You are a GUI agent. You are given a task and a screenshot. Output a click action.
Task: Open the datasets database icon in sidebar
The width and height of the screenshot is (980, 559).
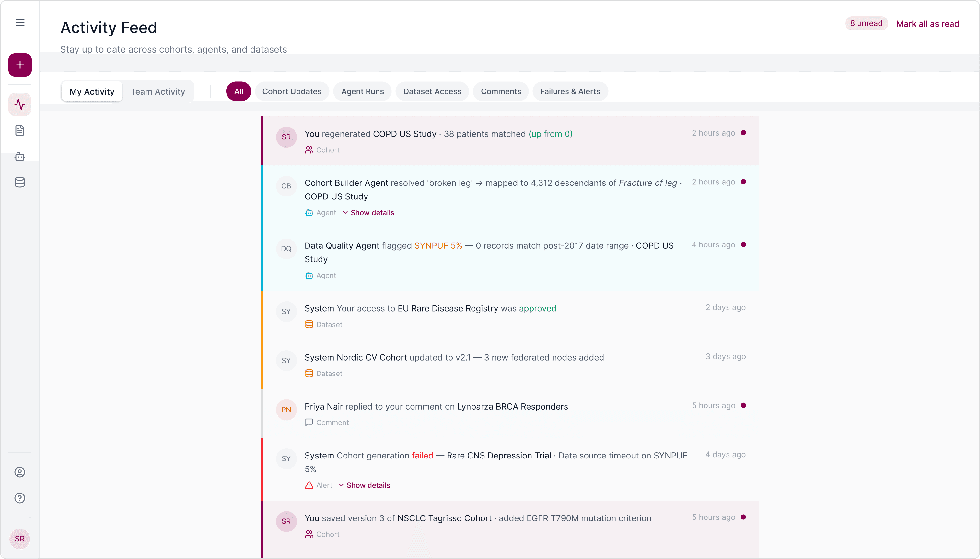(20, 182)
